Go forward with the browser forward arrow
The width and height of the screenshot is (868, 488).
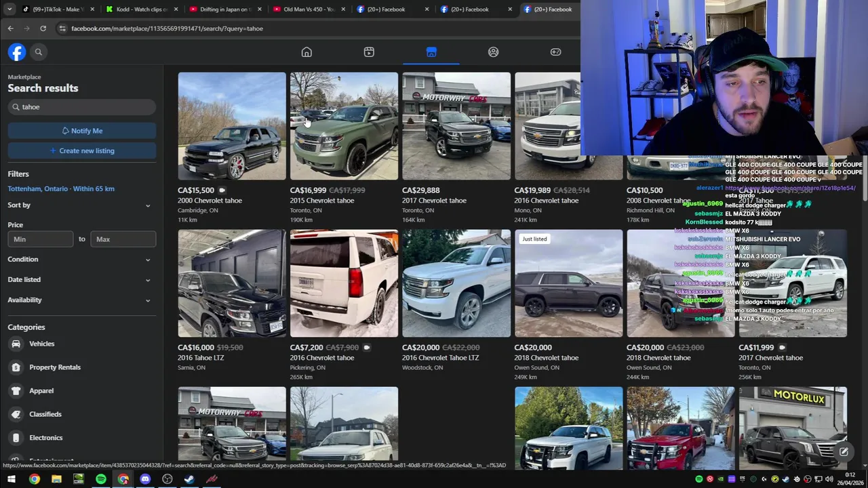[26, 28]
